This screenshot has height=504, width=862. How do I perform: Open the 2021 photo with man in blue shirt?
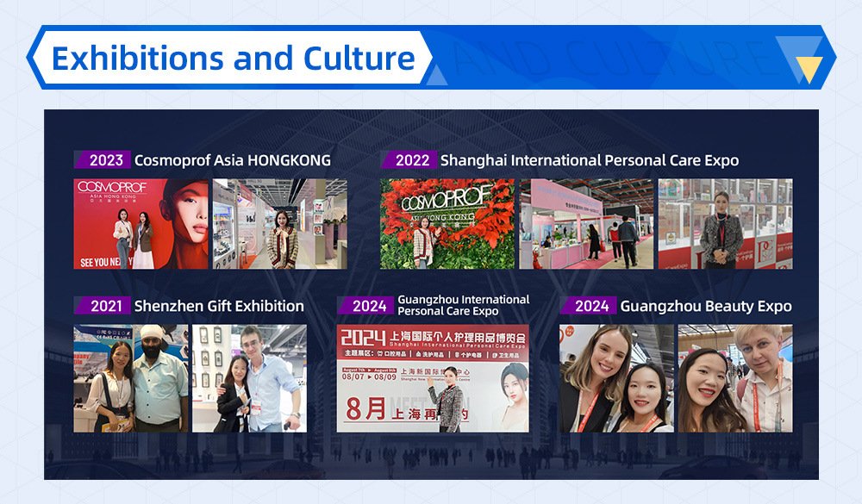coord(250,378)
